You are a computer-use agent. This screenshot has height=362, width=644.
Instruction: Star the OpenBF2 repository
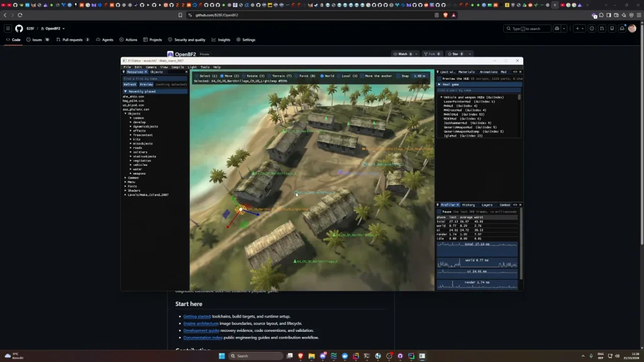(x=455, y=54)
